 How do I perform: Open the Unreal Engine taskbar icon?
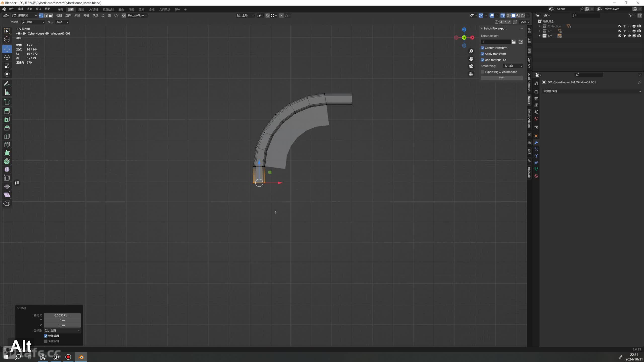coord(56,357)
